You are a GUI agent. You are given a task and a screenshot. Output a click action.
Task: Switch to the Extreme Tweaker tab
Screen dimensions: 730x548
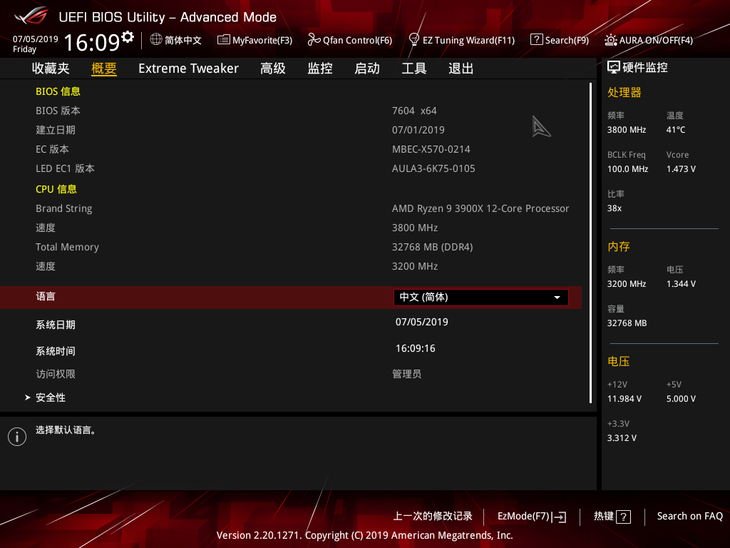(188, 68)
